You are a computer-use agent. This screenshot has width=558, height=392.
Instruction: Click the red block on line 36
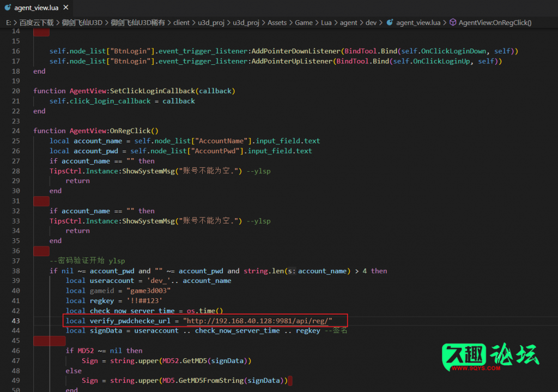pyautogui.click(x=41, y=251)
